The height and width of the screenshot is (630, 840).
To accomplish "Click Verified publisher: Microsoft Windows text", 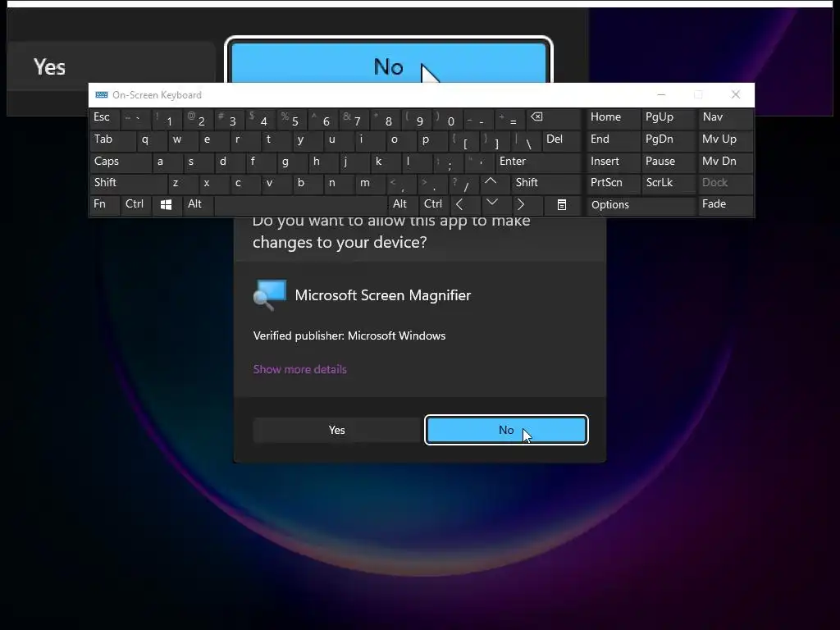I will (x=349, y=336).
